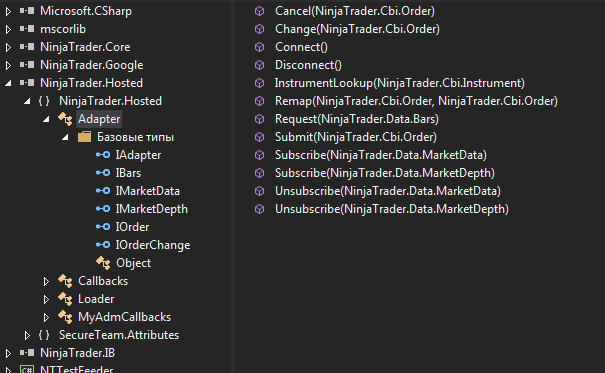The width and height of the screenshot is (605, 373).
Task: Expand the Loader class node
Action: [x=46, y=299]
